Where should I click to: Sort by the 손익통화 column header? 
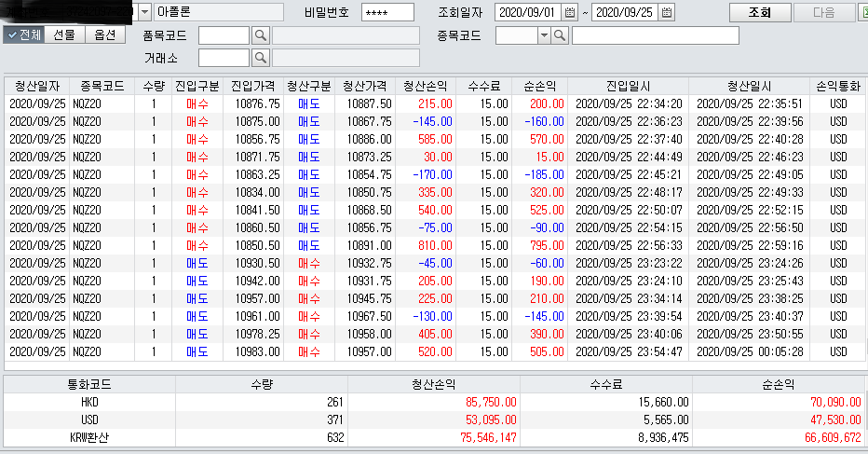click(838, 86)
